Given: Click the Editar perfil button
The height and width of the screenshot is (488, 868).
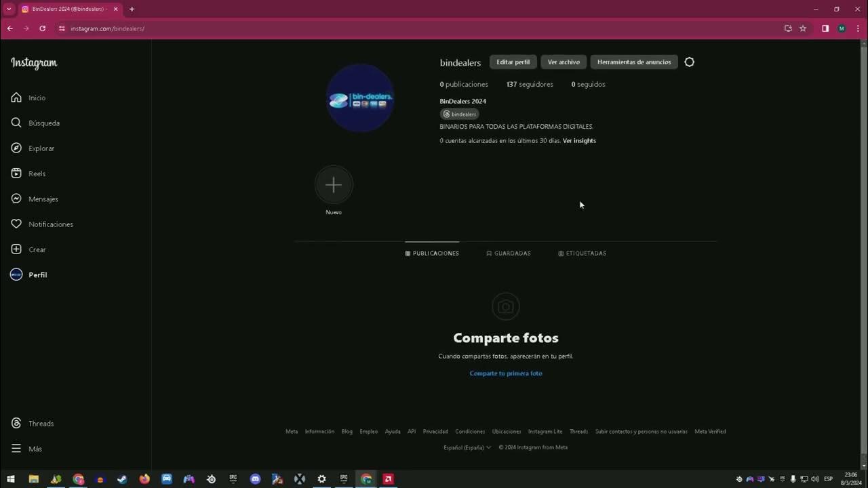Looking at the screenshot, I should (x=513, y=62).
